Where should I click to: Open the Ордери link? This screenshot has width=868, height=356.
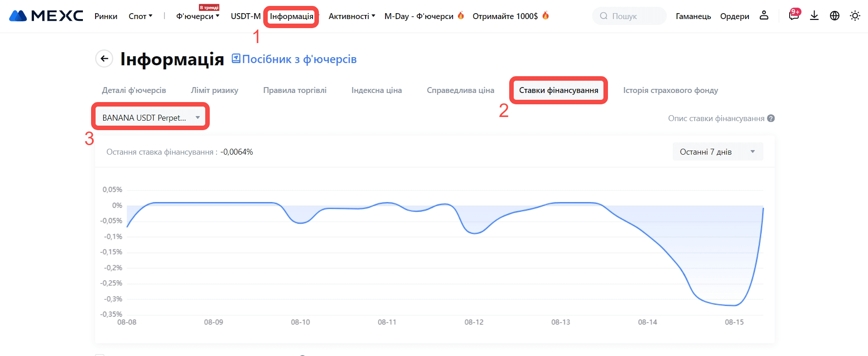pos(734,16)
